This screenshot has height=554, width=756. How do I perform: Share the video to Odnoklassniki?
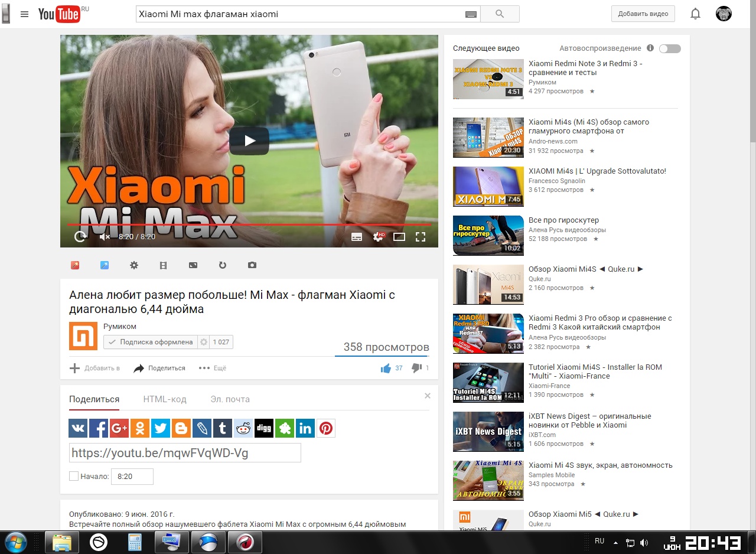tap(140, 428)
